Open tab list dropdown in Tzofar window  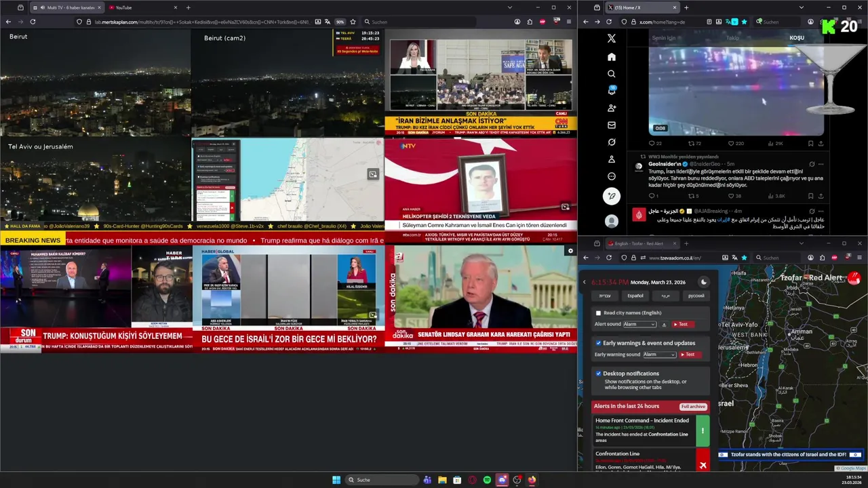[x=800, y=243]
